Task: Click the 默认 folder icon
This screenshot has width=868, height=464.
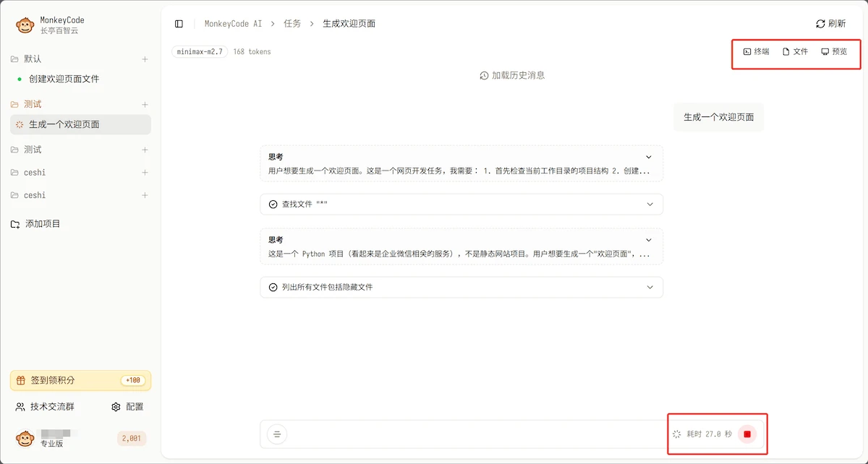Action: click(15, 59)
